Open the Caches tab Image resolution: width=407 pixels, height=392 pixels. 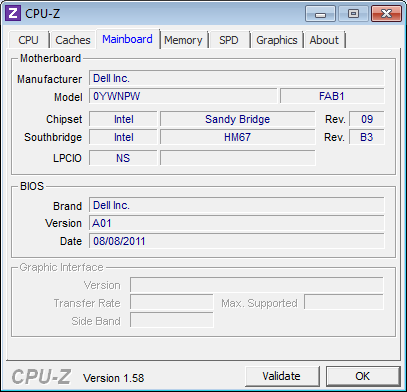coord(73,40)
